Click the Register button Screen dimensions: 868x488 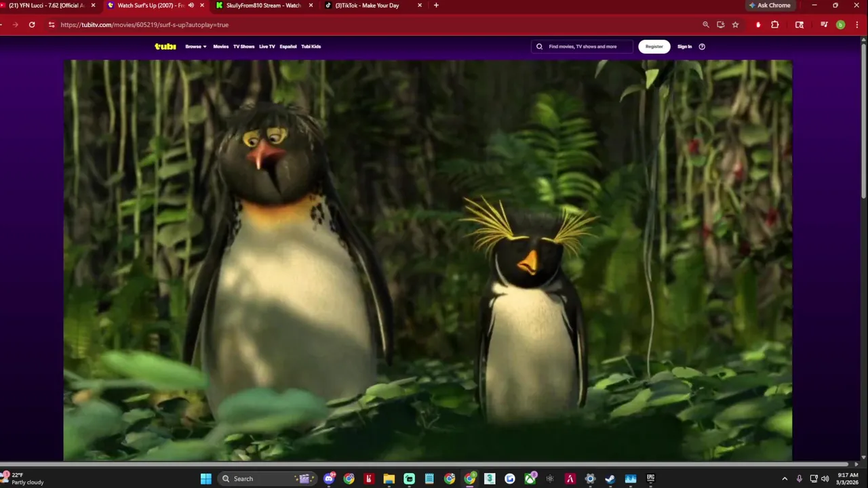coord(654,47)
